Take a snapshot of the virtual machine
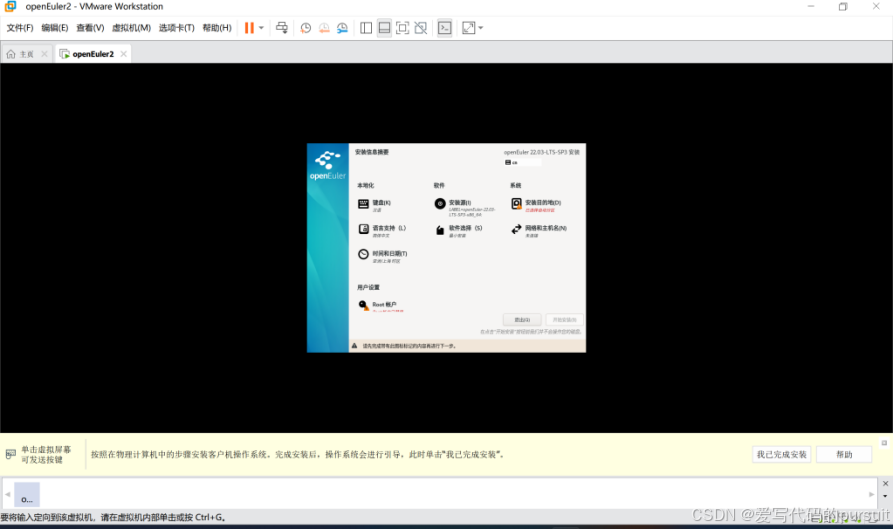 (306, 28)
